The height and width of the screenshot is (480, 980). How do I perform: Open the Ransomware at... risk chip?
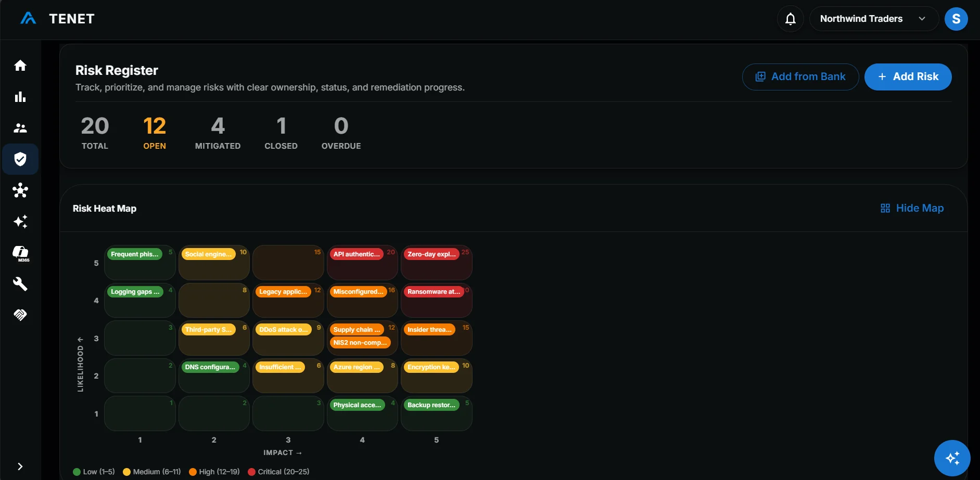pyautogui.click(x=434, y=292)
